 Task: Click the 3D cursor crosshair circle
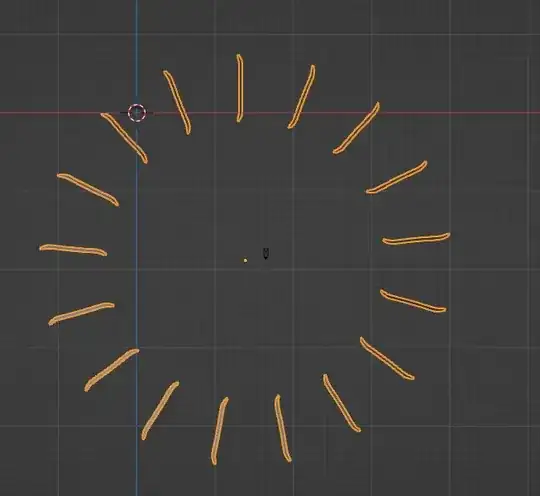coord(137,113)
